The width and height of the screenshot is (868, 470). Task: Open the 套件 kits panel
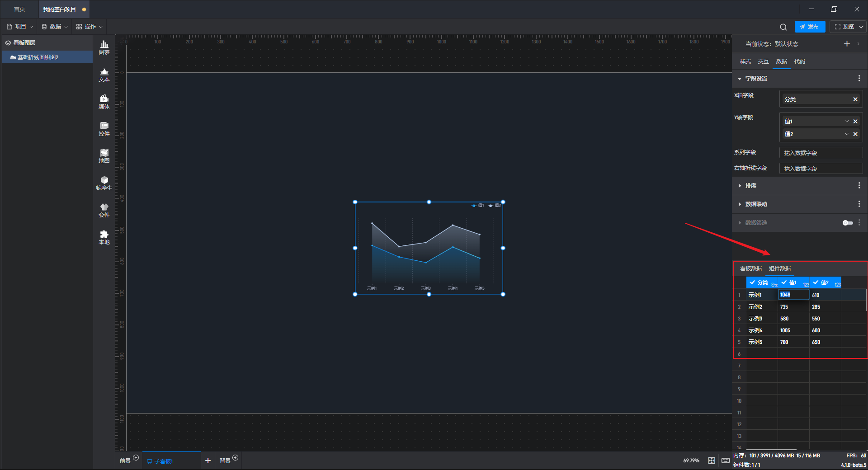(104, 210)
